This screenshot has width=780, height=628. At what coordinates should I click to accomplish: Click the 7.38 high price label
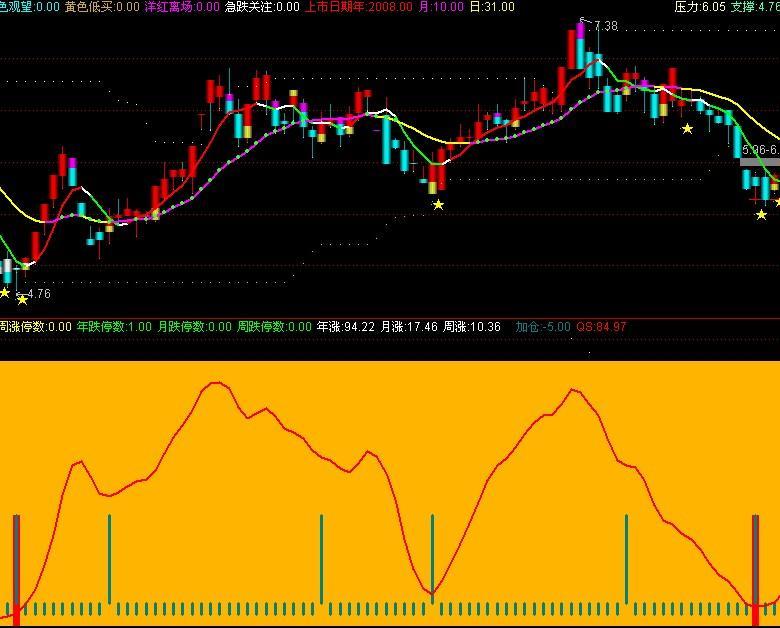[x=606, y=26]
